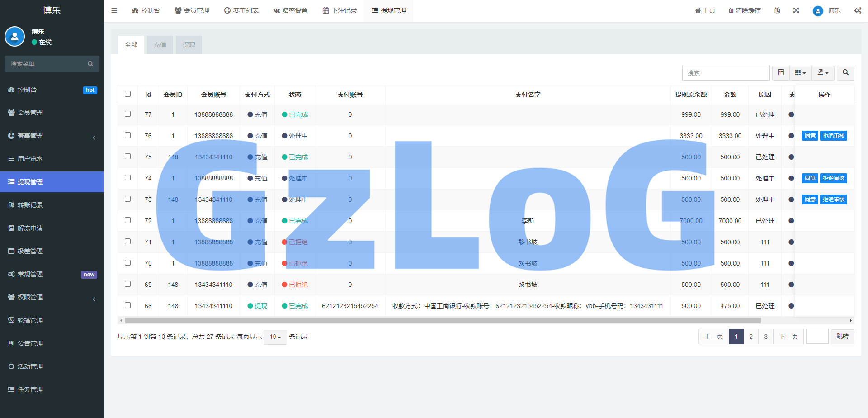The image size is (868, 418).
Task: Click the fullscreen expand icon
Action: (796, 10)
